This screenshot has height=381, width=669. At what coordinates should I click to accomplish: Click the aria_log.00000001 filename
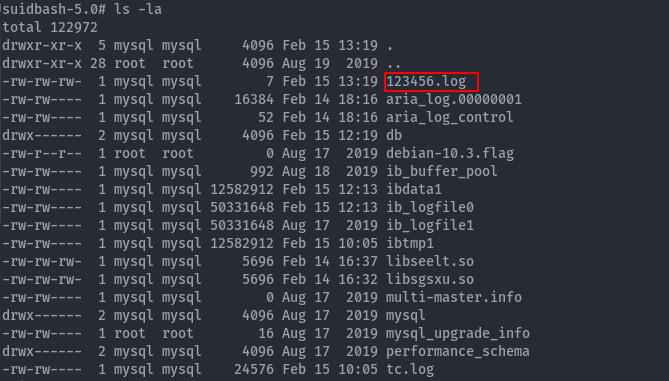pyautogui.click(x=454, y=99)
